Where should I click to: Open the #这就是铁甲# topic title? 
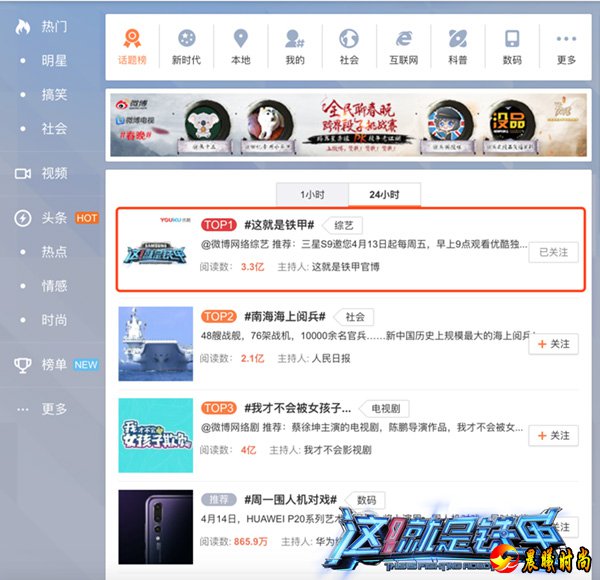click(x=279, y=225)
